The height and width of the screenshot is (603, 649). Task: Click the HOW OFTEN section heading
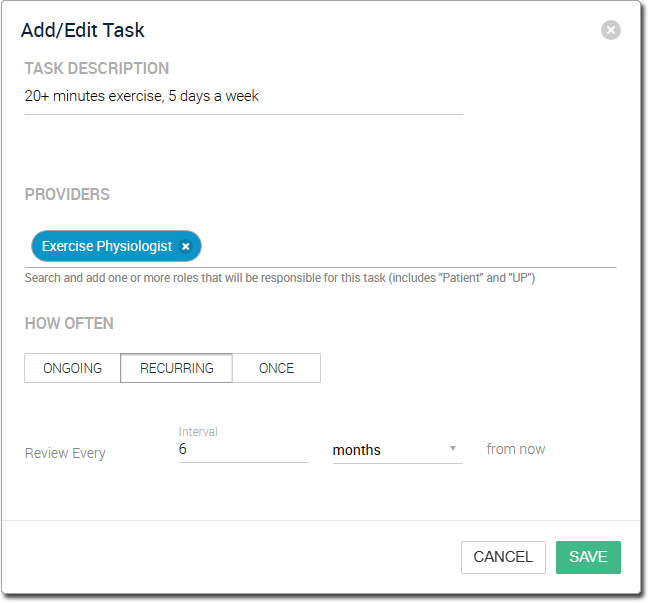[69, 323]
